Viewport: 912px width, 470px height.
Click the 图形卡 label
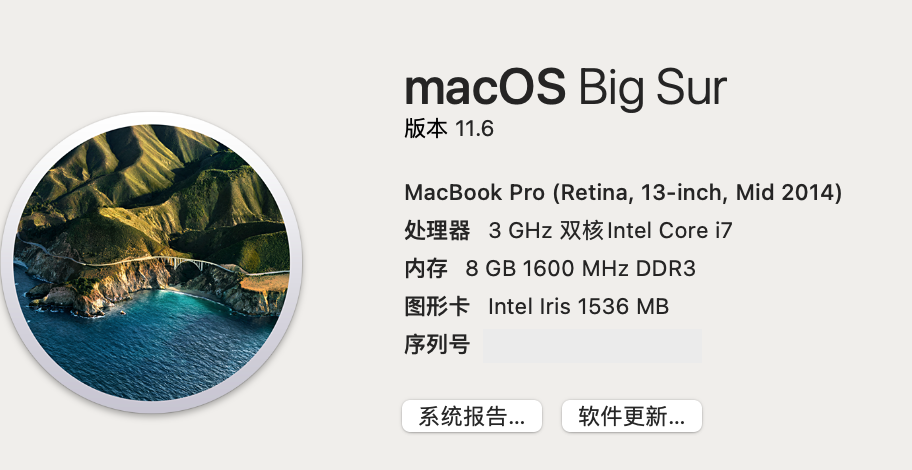click(437, 307)
